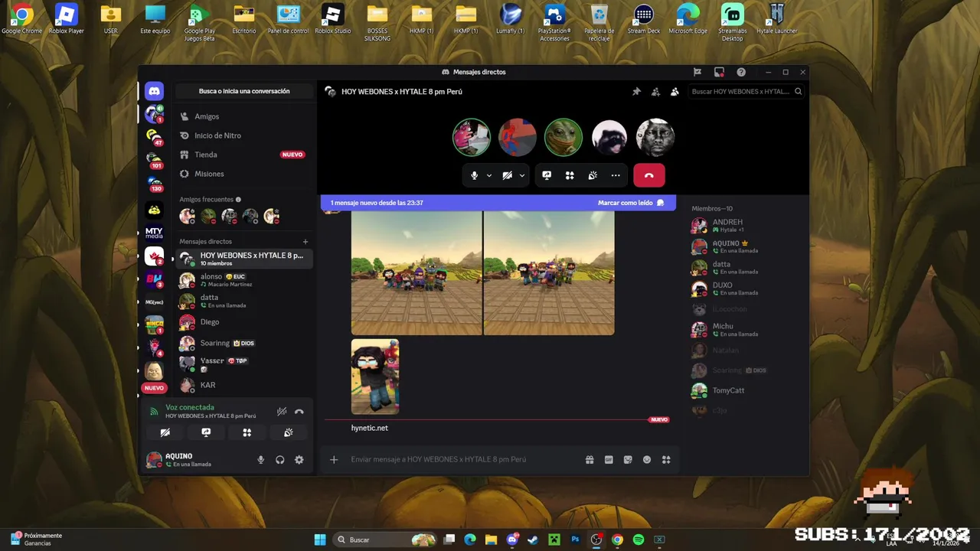Hang up with the red disconnect button
Viewport: 980px width, 551px height.
[649, 175]
